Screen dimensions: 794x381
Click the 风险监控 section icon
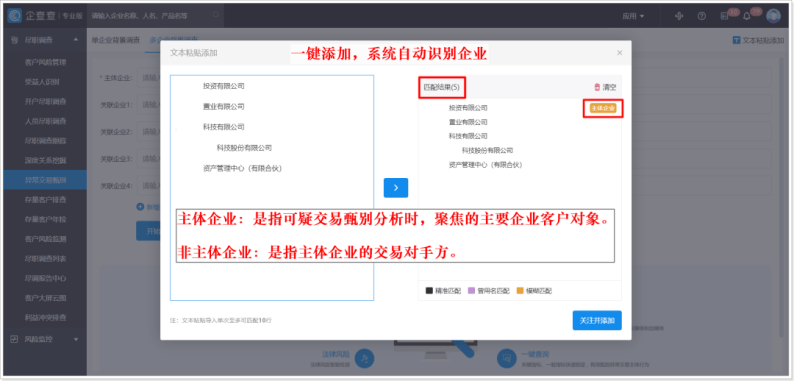click(14, 338)
